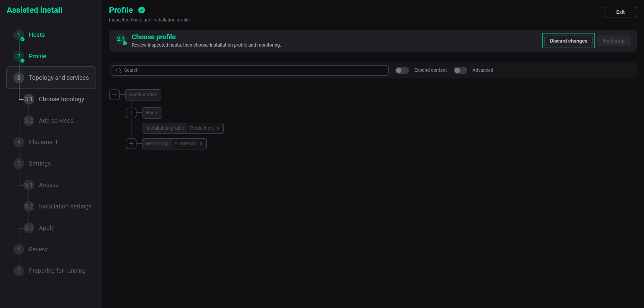
Task: Click Preparing for running step label
Action: (57, 271)
